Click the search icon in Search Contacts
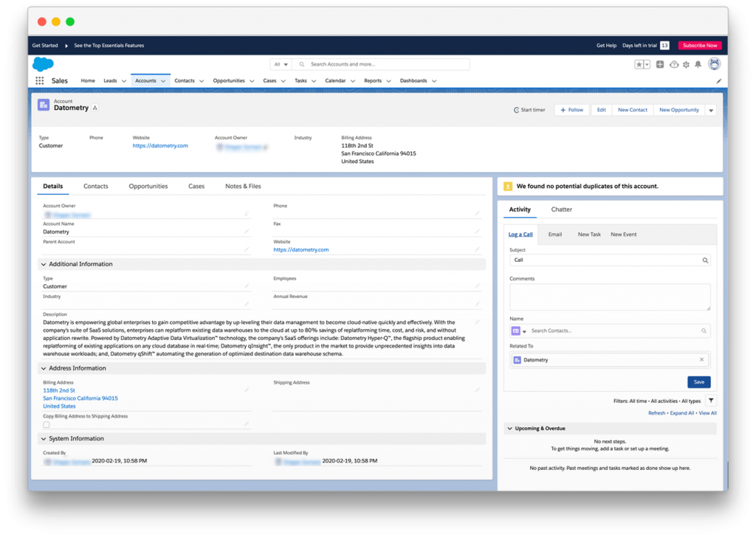Image resolution: width=756 pixels, height=546 pixels. (704, 331)
